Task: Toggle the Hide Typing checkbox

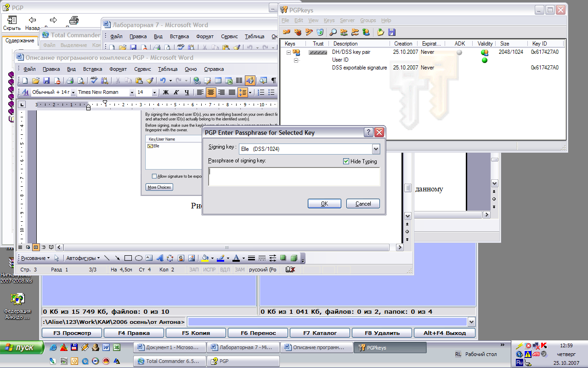Action: (x=346, y=161)
